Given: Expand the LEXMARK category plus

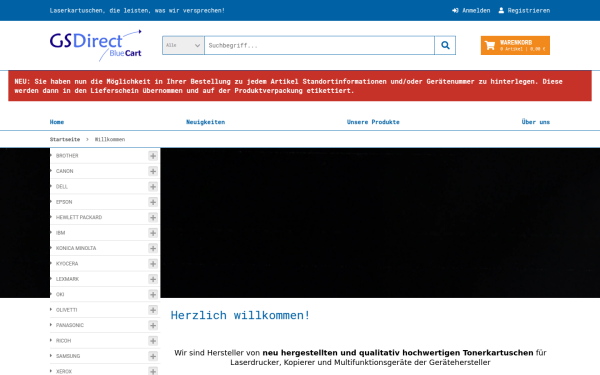Looking at the screenshot, I should click(153, 279).
